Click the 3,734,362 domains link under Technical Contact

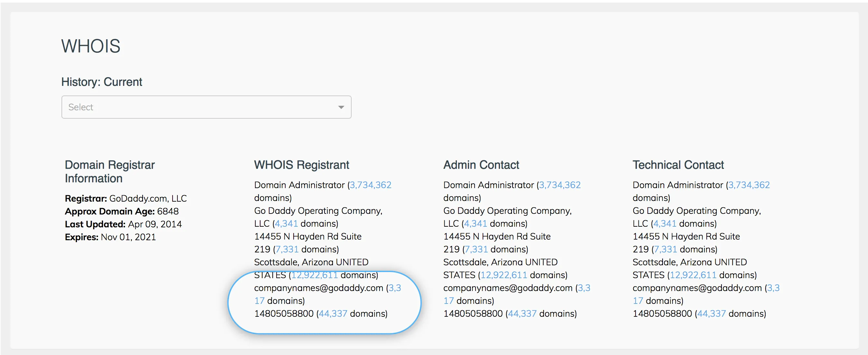(748, 185)
